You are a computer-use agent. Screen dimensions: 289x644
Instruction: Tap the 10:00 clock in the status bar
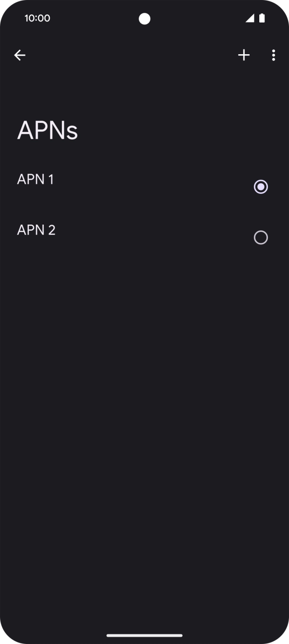tap(37, 18)
